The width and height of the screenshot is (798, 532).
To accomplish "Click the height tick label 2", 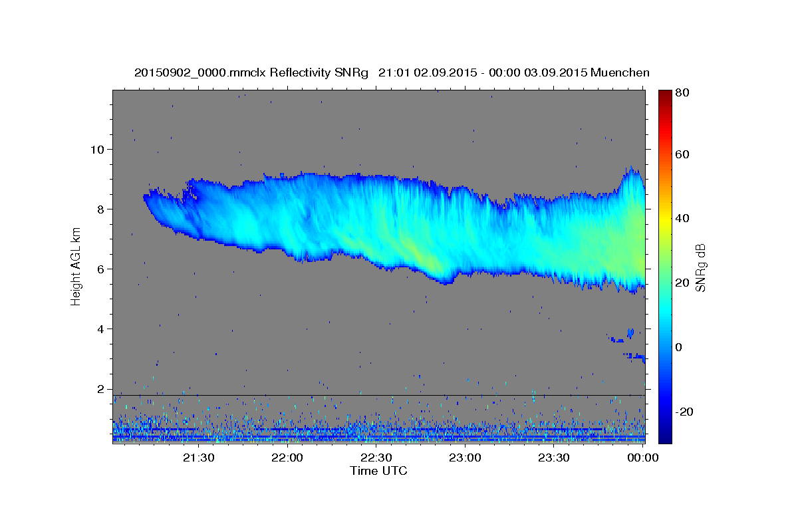I will (101, 389).
